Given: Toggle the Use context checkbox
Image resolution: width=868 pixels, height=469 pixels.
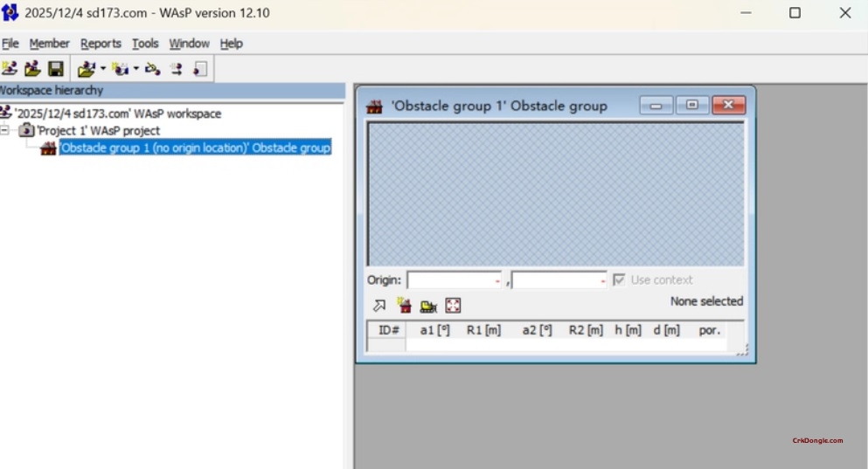Looking at the screenshot, I should tap(618, 279).
